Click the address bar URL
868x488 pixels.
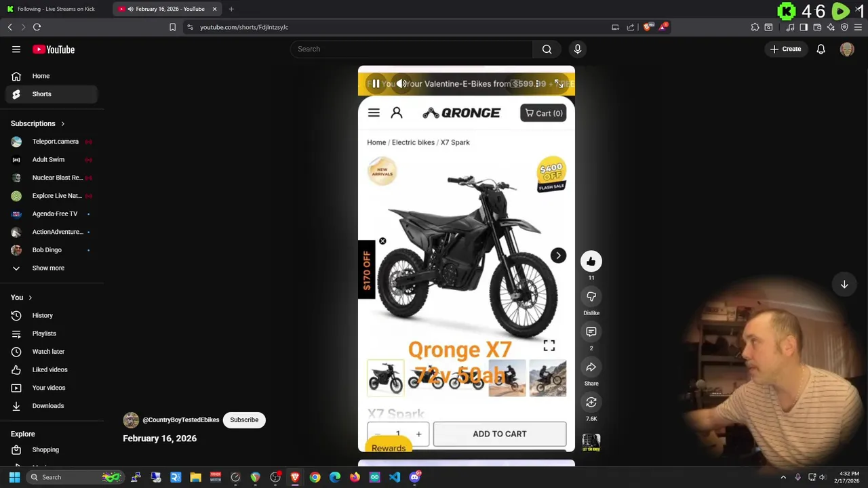[244, 27]
